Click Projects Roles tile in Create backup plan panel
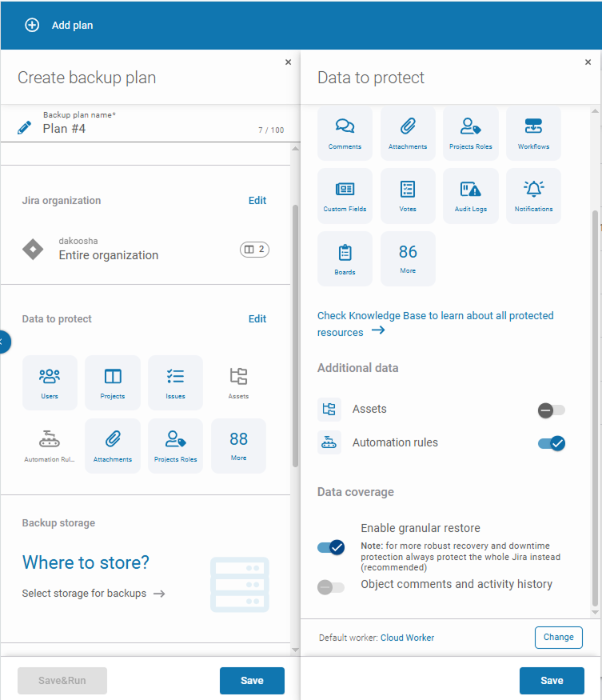The height and width of the screenshot is (700, 602). click(x=175, y=446)
